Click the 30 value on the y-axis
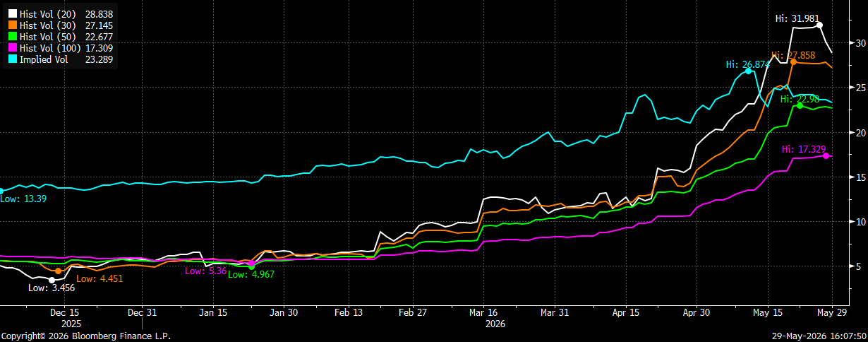 860,43
